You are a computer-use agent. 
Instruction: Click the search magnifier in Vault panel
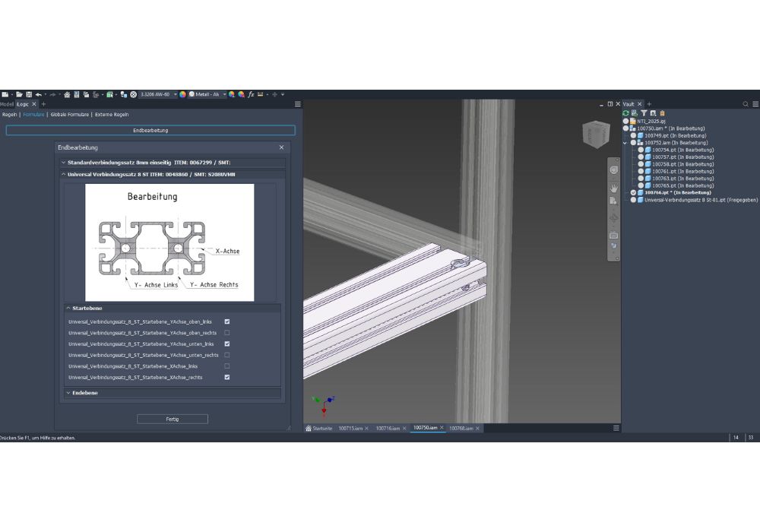pyautogui.click(x=746, y=104)
